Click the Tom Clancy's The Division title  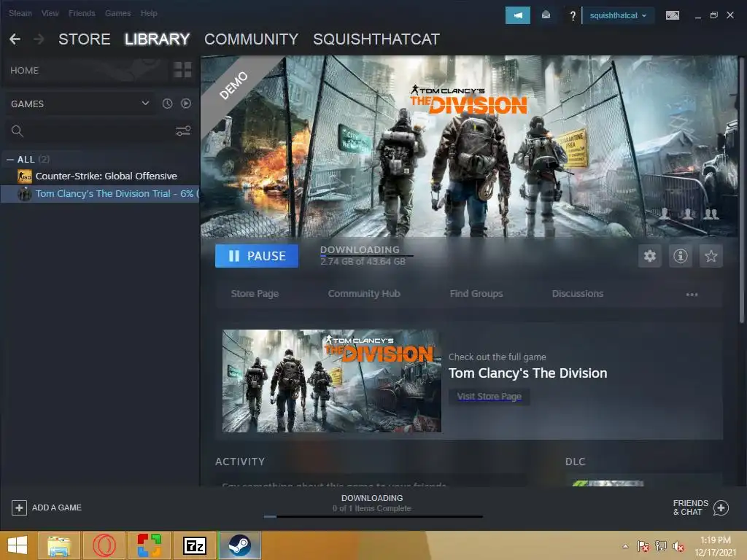[528, 373]
